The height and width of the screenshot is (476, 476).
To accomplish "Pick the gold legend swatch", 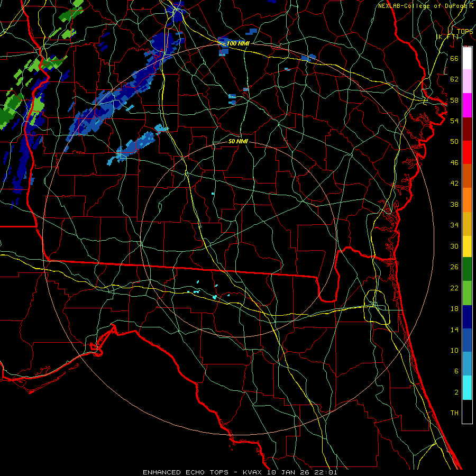I will pyautogui.click(x=467, y=223).
